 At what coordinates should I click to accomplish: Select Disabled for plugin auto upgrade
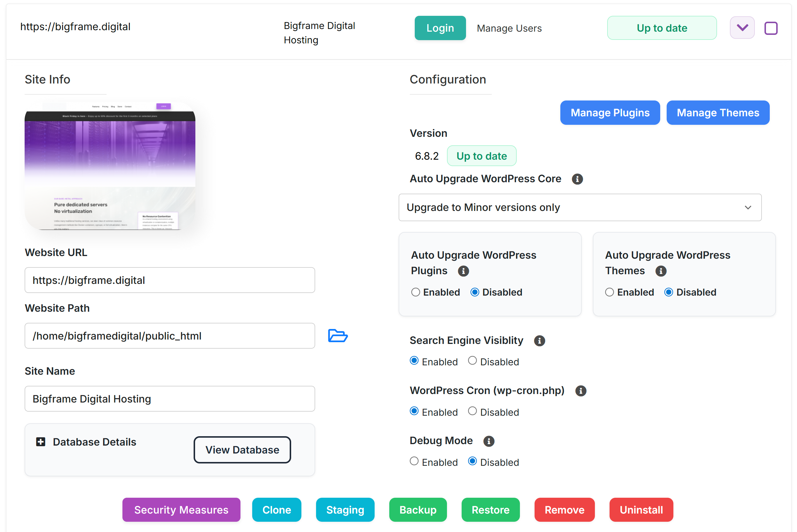tap(475, 292)
